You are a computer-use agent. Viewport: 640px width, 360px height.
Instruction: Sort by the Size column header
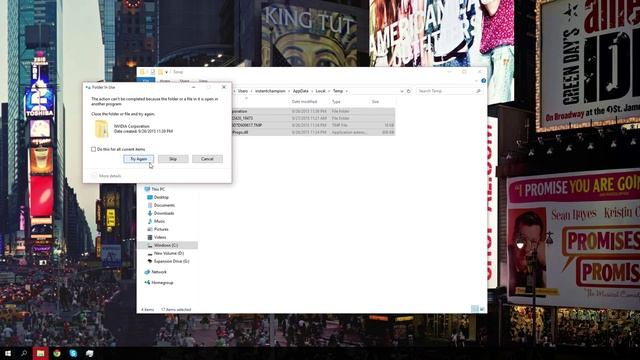point(375,102)
